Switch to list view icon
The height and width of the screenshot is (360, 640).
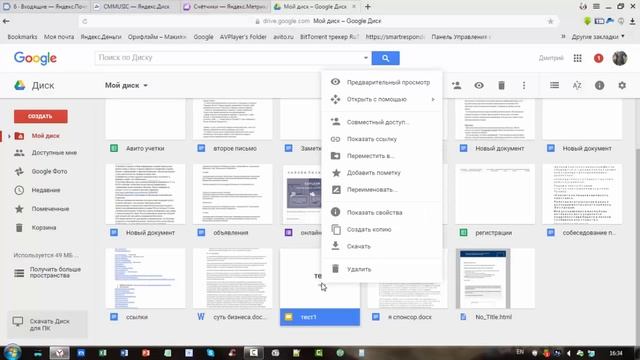(x=554, y=85)
